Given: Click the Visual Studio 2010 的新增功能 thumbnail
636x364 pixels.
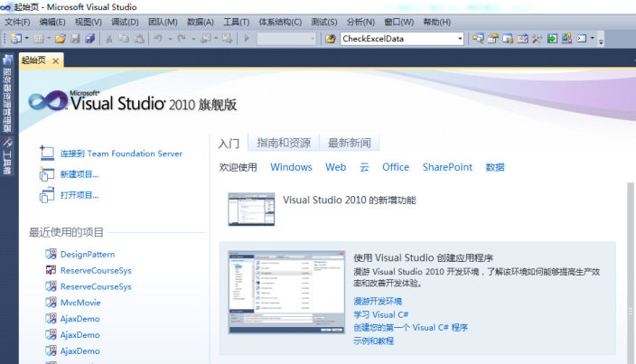Looking at the screenshot, I should click(x=251, y=210).
